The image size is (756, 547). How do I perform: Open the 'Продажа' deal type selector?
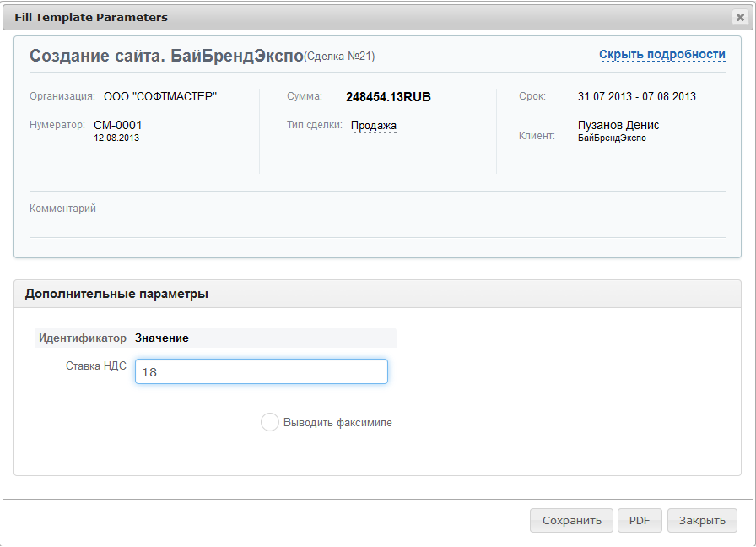(x=373, y=126)
